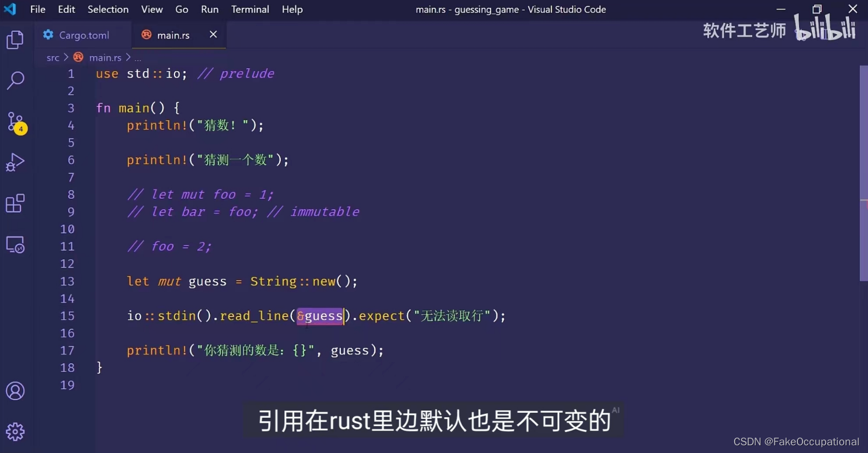Minimize the VS Code window
This screenshot has height=453, width=868.
(x=781, y=9)
